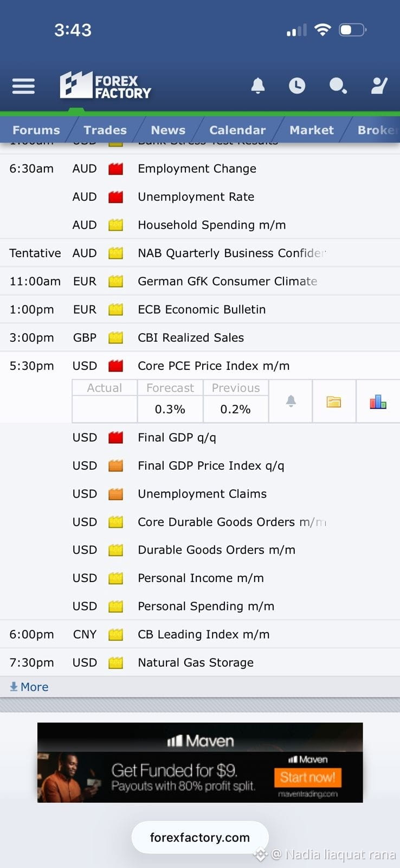The height and width of the screenshot is (868, 400).
Task: Expand the Unemployment Claims event row
Action: point(200,494)
